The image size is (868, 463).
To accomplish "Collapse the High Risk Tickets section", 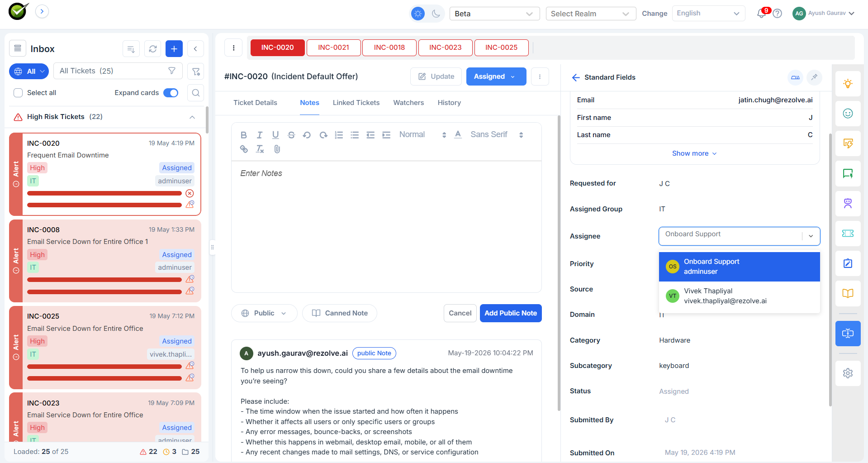I will (192, 117).
